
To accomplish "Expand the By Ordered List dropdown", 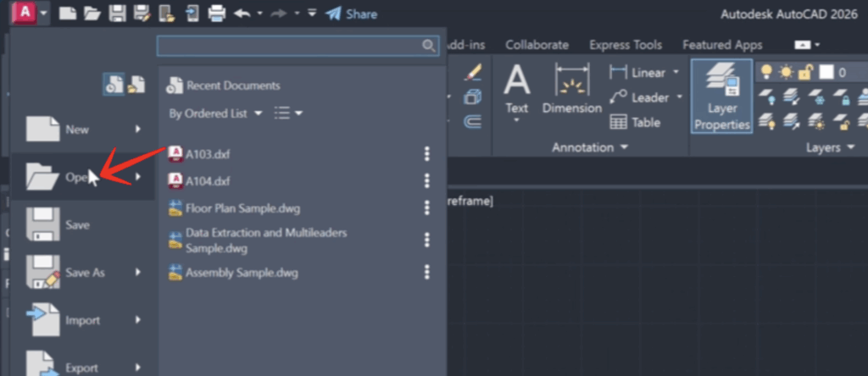I will pos(215,113).
